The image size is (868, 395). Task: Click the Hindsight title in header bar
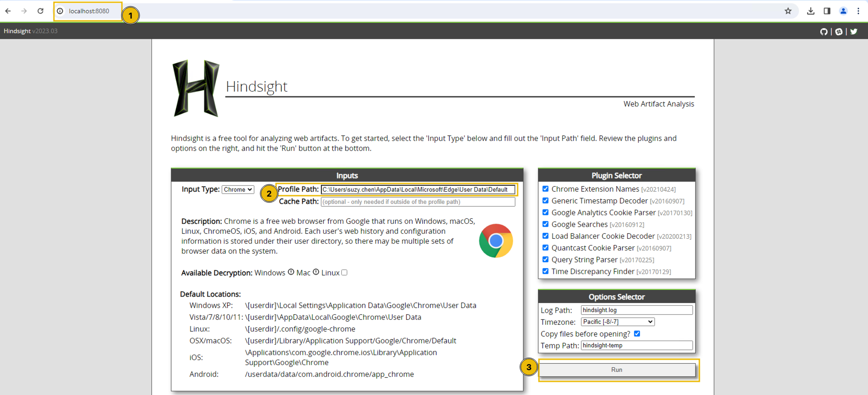point(17,31)
